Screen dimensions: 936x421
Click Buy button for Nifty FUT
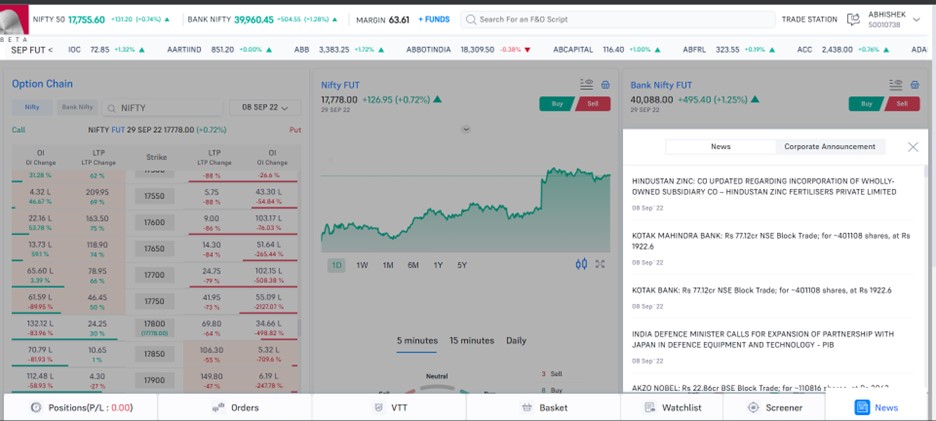(556, 103)
